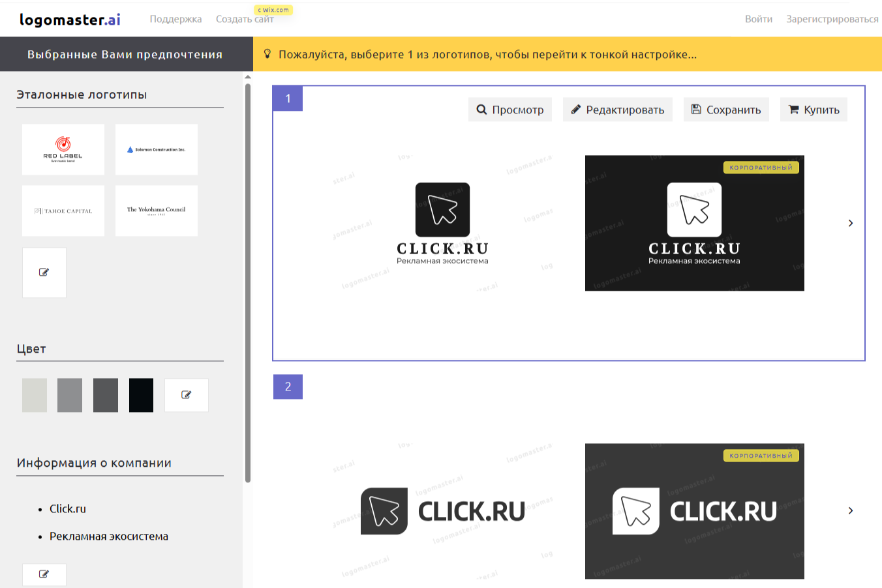Select the Solomon Construction reference logo
Image resolution: width=882 pixels, height=588 pixels.
point(157,149)
